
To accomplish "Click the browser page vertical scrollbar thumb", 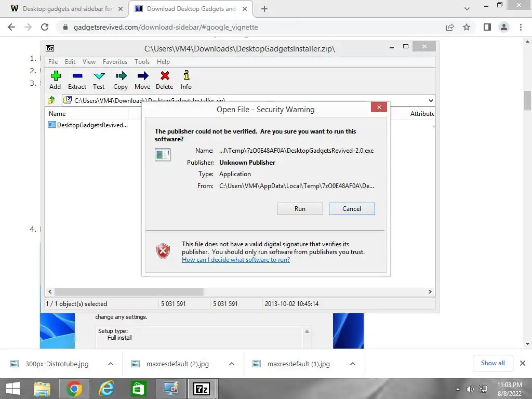I will [x=527, y=100].
